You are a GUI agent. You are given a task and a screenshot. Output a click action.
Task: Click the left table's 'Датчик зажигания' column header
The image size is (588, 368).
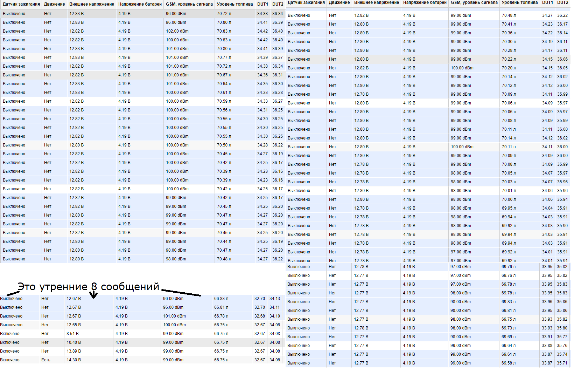pyautogui.click(x=21, y=4)
